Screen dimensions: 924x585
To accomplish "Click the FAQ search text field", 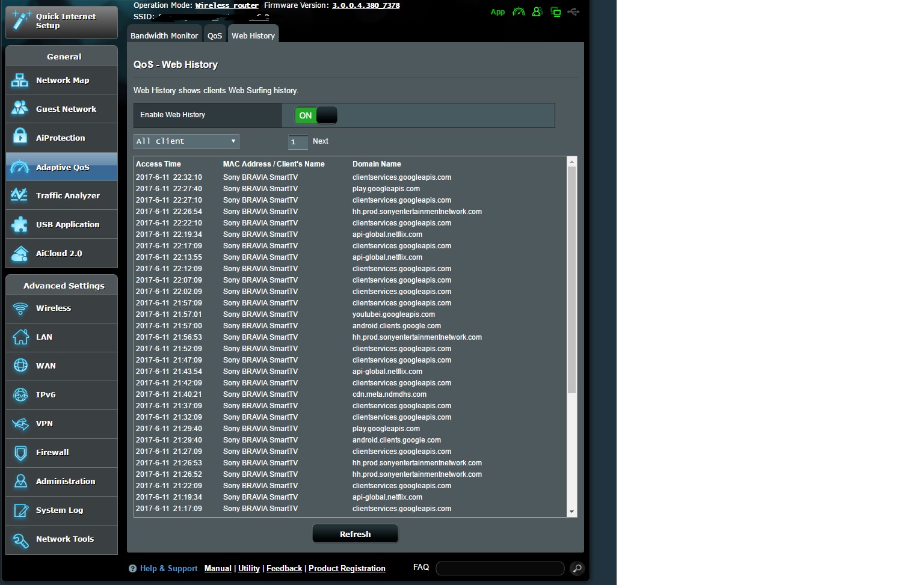I will click(499, 568).
